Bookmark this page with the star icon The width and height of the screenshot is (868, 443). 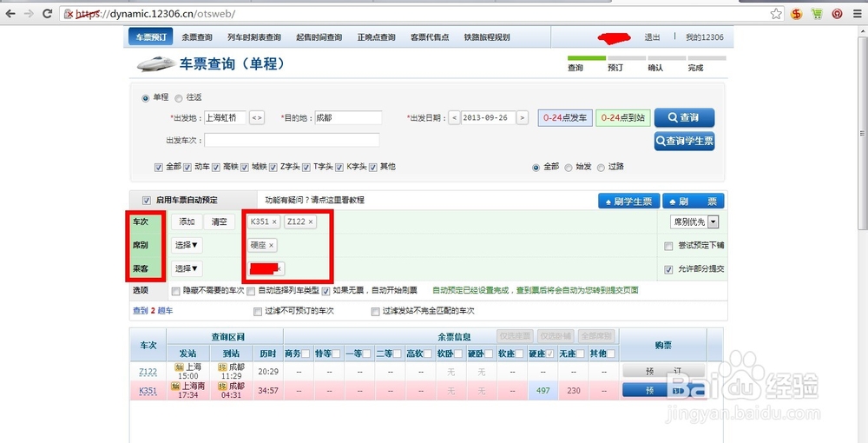click(x=776, y=14)
